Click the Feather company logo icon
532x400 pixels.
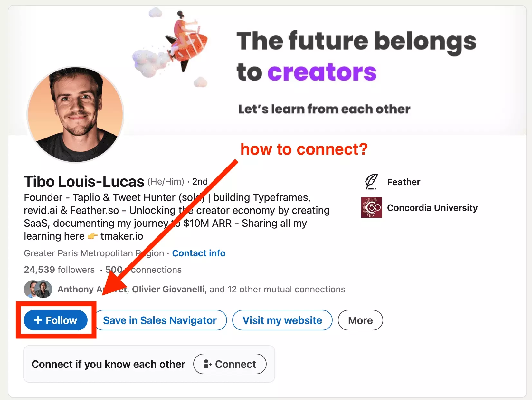(371, 182)
